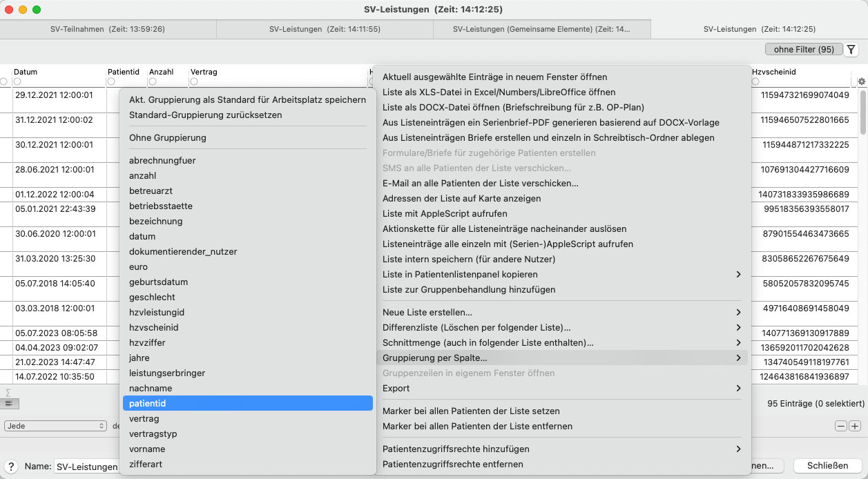Image resolution: width=868 pixels, height=479 pixels.
Task: Expand Differenzliste submenu arrow
Action: coord(738,327)
